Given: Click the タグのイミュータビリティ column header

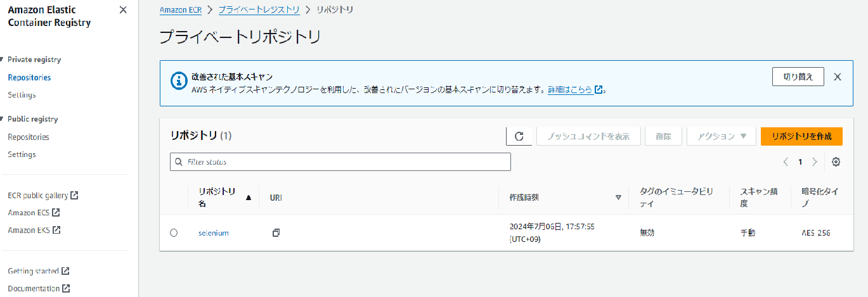Looking at the screenshot, I should click(677, 198).
